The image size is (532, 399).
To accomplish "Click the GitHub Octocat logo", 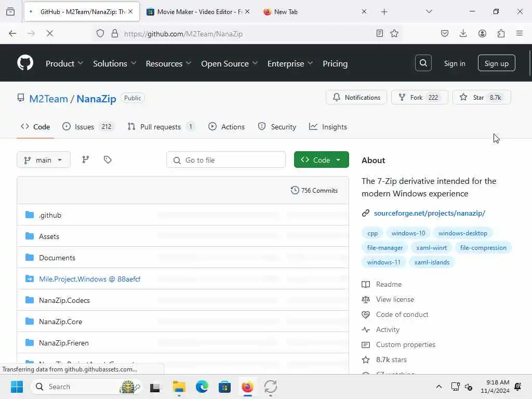I will click(x=25, y=63).
